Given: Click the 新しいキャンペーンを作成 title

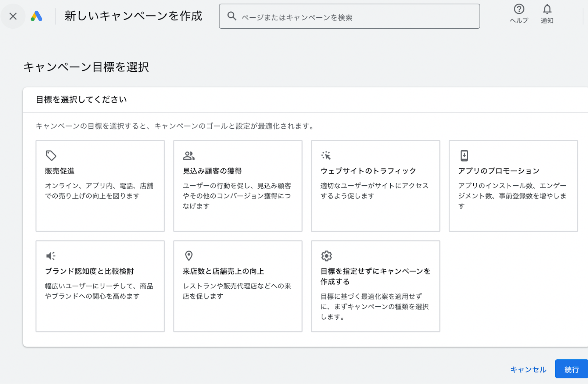Looking at the screenshot, I should (133, 16).
